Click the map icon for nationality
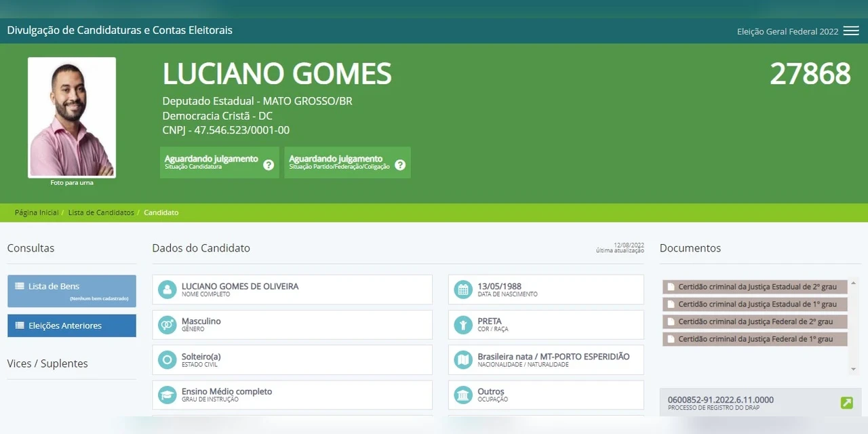This screenshot has height=434, width=868. tap(463, 360)
